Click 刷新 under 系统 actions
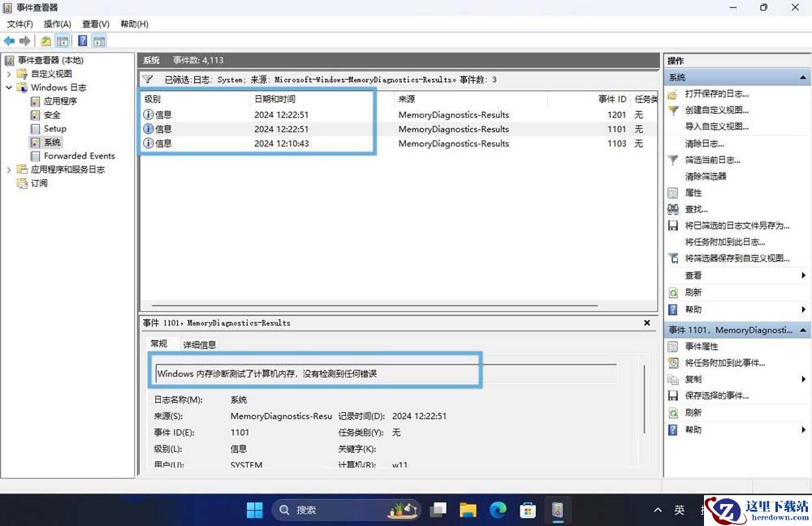The image size is (812, 526). click(693, 292)
